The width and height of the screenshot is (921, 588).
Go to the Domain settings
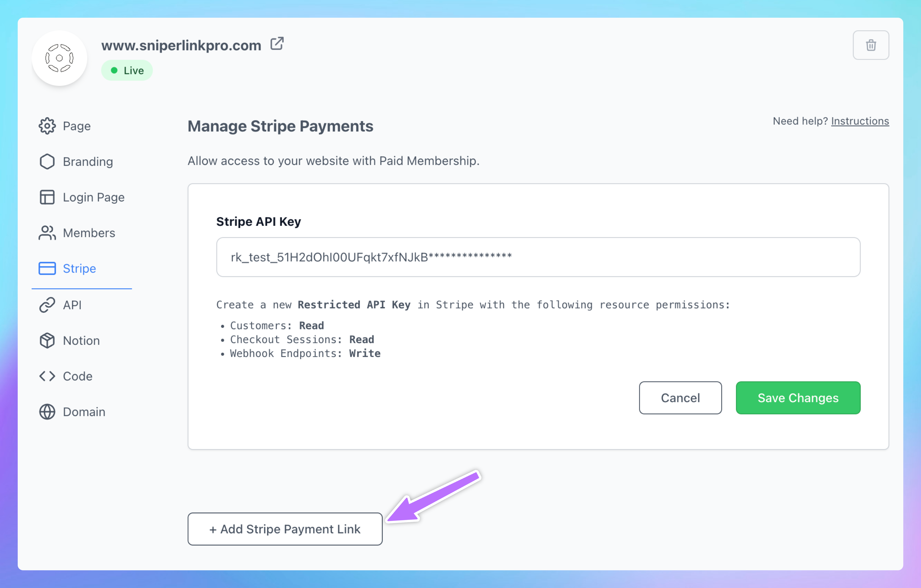(84, 412)
